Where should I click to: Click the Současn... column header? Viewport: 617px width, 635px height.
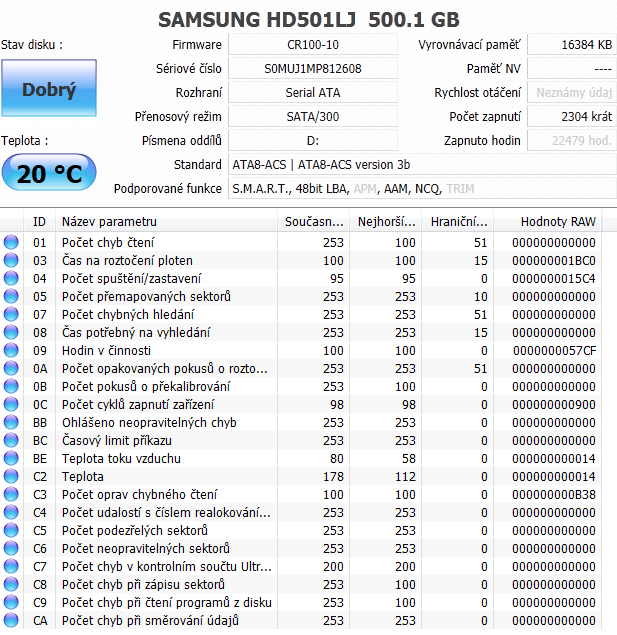pyautogui.click(x=313, y=222)
